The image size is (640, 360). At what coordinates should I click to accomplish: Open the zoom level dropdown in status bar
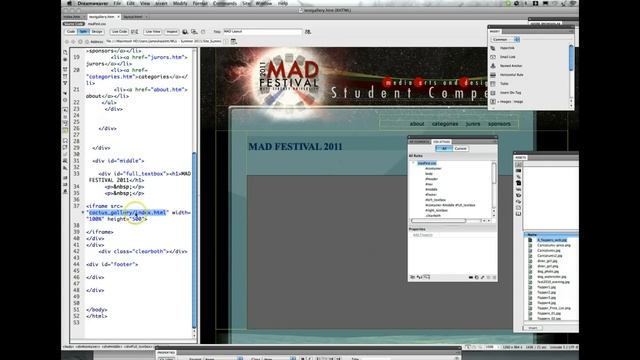[491, 347]
